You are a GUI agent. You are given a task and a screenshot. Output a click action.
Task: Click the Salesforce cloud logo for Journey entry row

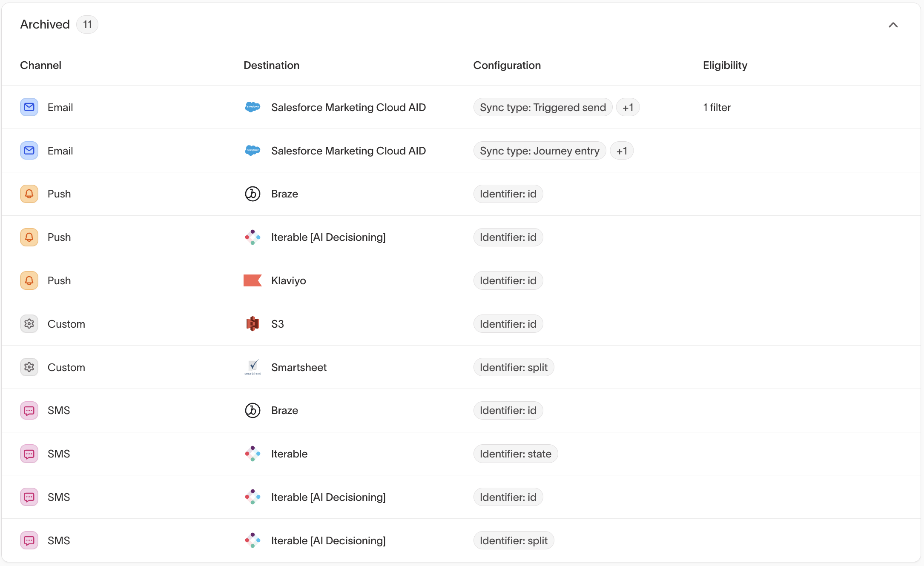[x=253, y=151]
